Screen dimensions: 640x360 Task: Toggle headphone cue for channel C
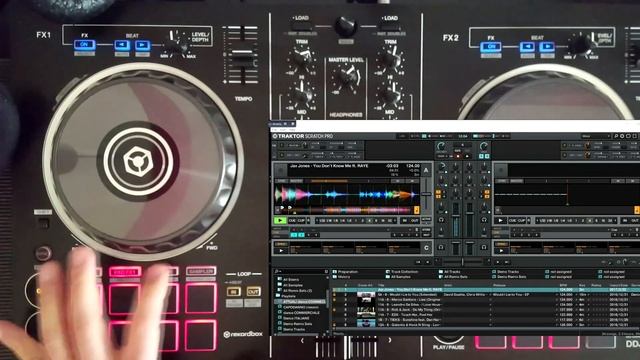pos(441,247)
